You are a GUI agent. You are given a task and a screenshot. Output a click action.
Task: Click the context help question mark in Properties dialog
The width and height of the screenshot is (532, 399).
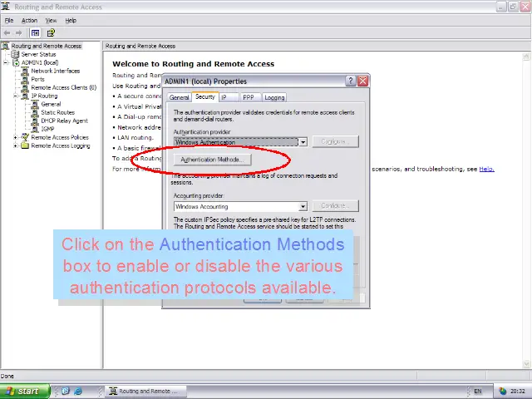tap(351, 81)
